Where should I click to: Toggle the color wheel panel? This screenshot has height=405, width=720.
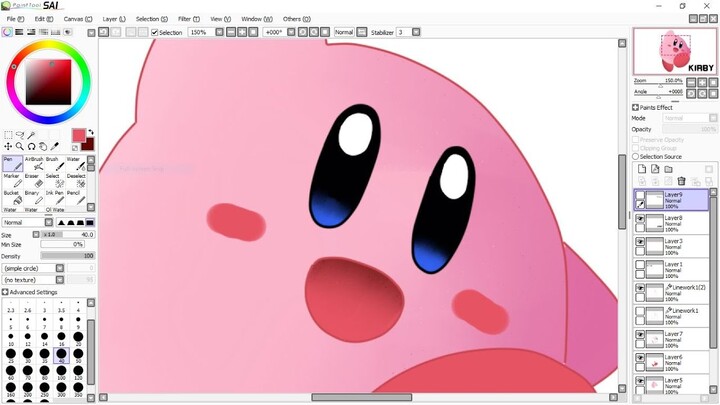pos(7,32)
